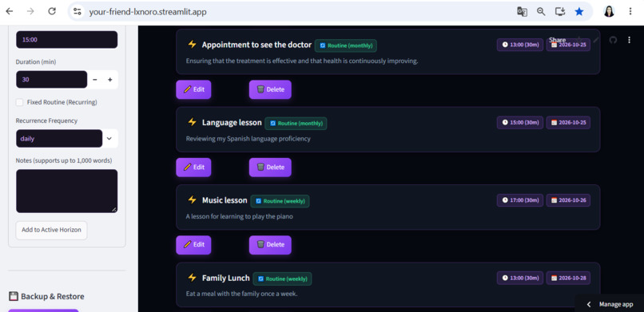Click Routine (monthly) badge on doctor appointment

(x=346, y=45)
